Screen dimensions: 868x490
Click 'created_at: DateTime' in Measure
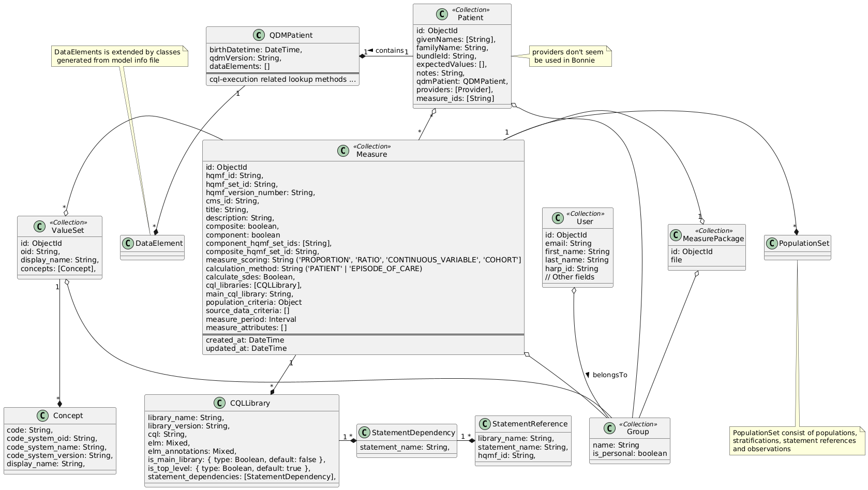pos(245,340)
